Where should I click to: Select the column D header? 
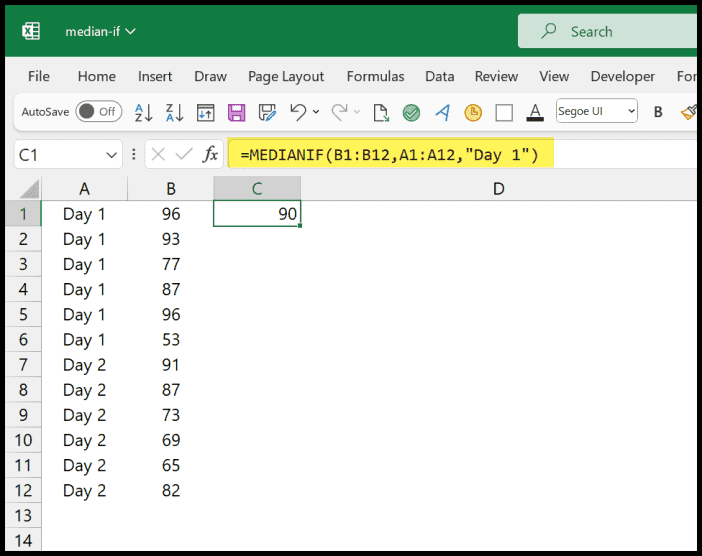[498, 188]
